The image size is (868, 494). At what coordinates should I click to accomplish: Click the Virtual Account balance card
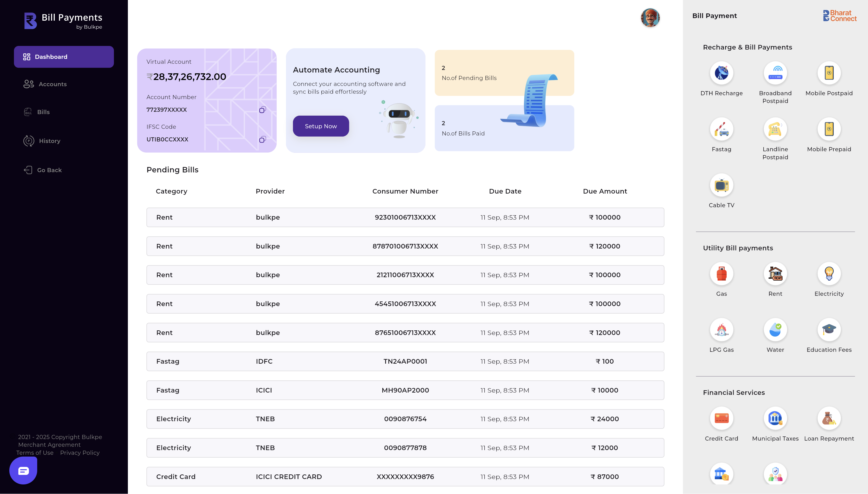coord(207,100)
